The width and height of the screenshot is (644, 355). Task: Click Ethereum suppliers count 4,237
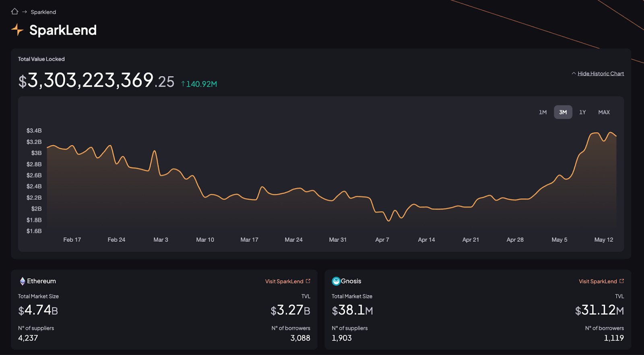click(x=28, y=338)
